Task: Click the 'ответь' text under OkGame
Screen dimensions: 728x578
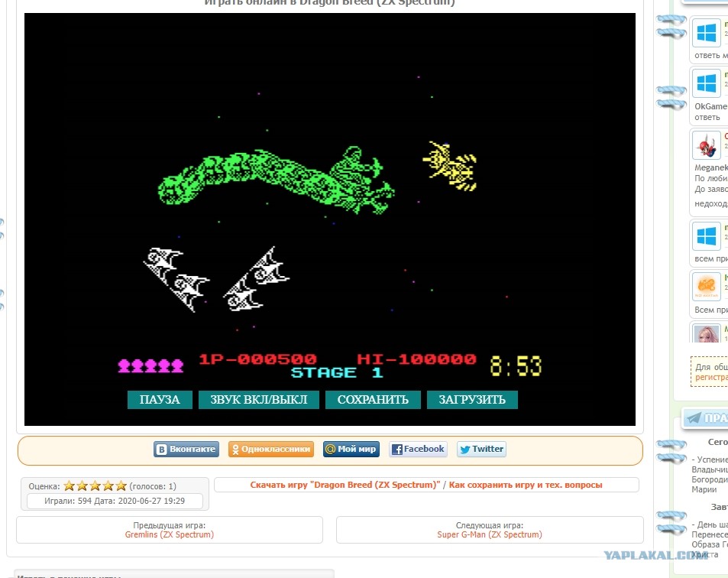Action: click(x=707, y=118)
